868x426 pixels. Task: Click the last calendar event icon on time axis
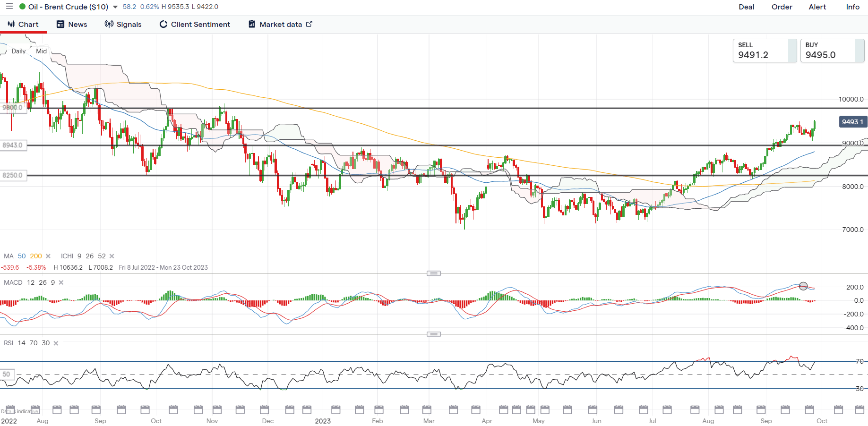860,409
